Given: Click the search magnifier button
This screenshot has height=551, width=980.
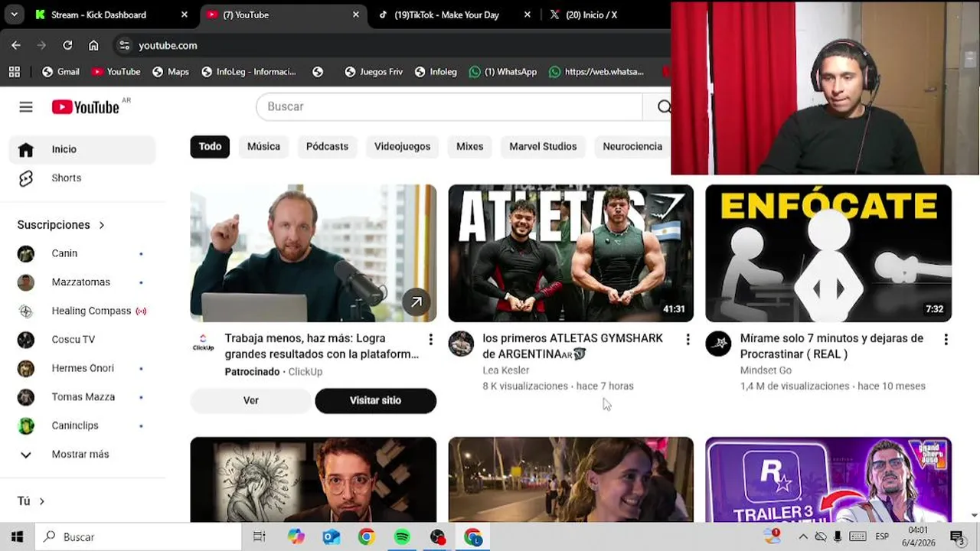Looking at the screenshot, I should (664, 106).
